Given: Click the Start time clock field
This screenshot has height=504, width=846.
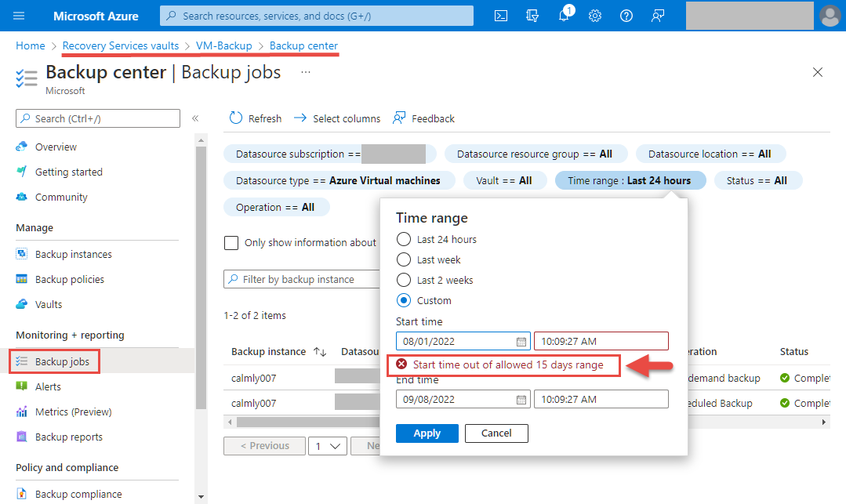Looking at the screenshot, I should coord(601,342).
